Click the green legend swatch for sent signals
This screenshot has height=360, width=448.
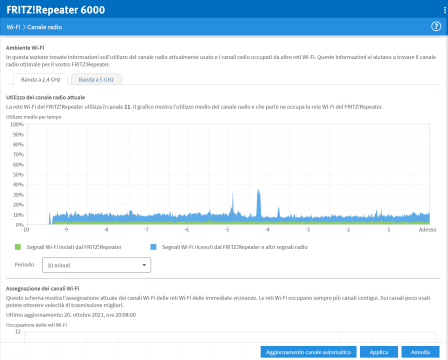pyautogui.click(x=18, y=247)
